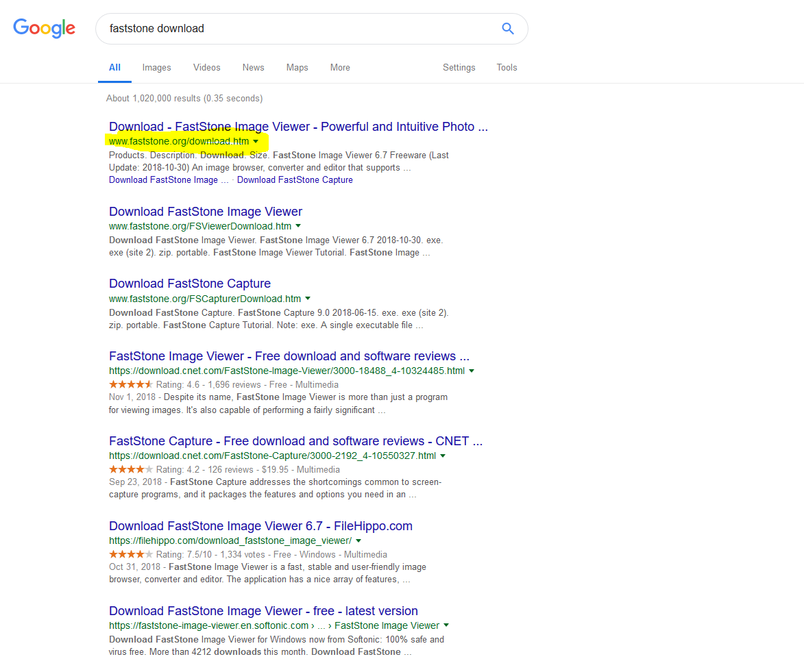Open the More menu
804x672 pixels.
[340, 68]
